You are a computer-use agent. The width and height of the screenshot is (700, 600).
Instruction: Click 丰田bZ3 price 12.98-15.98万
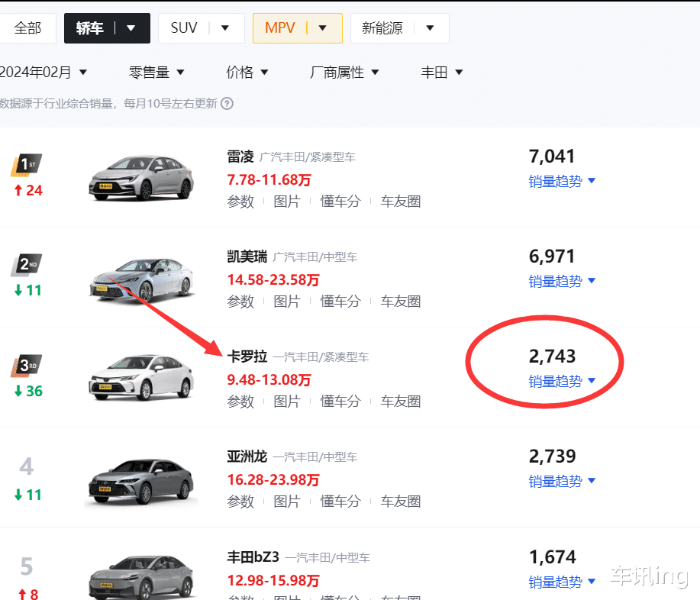tap(273, 581)
